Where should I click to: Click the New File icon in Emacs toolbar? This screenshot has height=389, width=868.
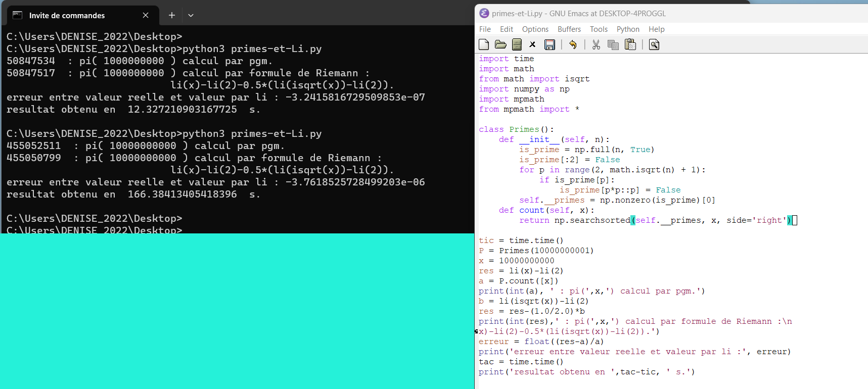(484, 44)
